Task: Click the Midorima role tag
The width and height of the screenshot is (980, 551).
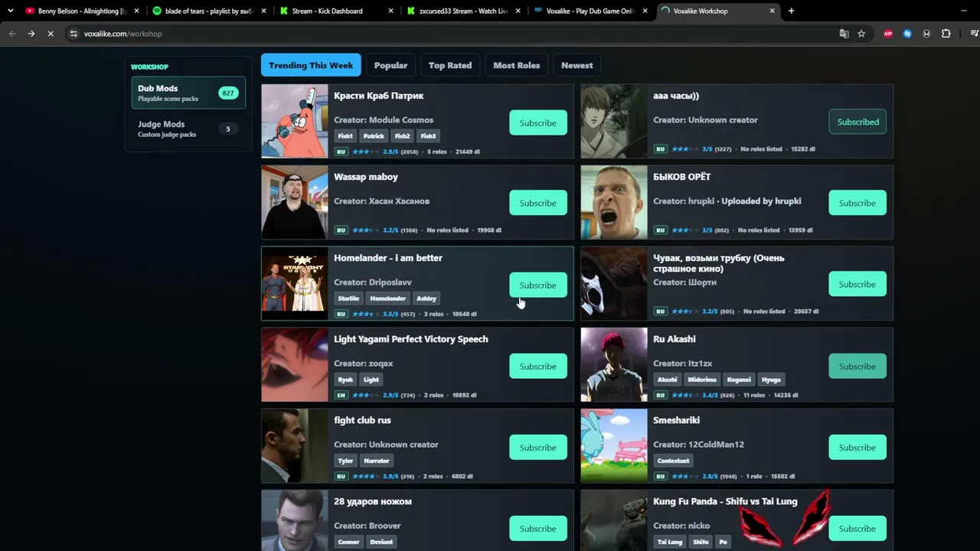Action: point(702,380)
